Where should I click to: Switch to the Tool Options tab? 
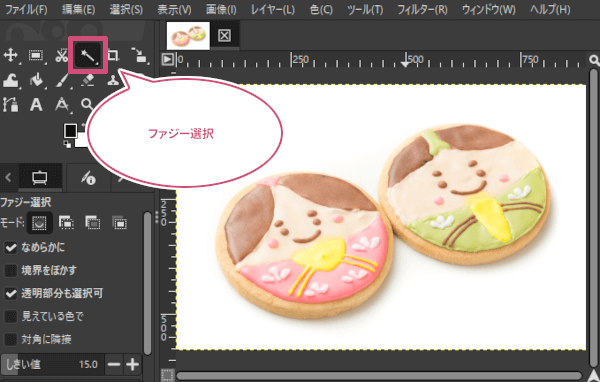tap(40, 178)
